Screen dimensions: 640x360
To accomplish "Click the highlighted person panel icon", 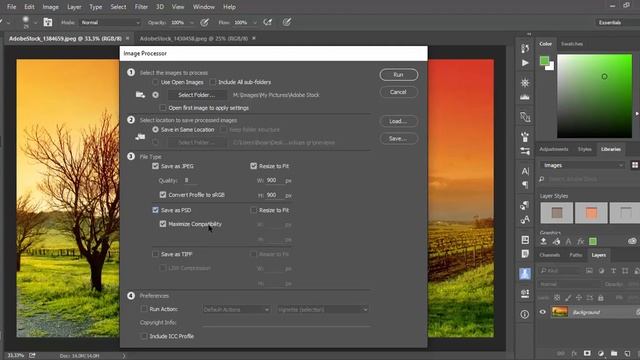I will (x=525, y=273).
